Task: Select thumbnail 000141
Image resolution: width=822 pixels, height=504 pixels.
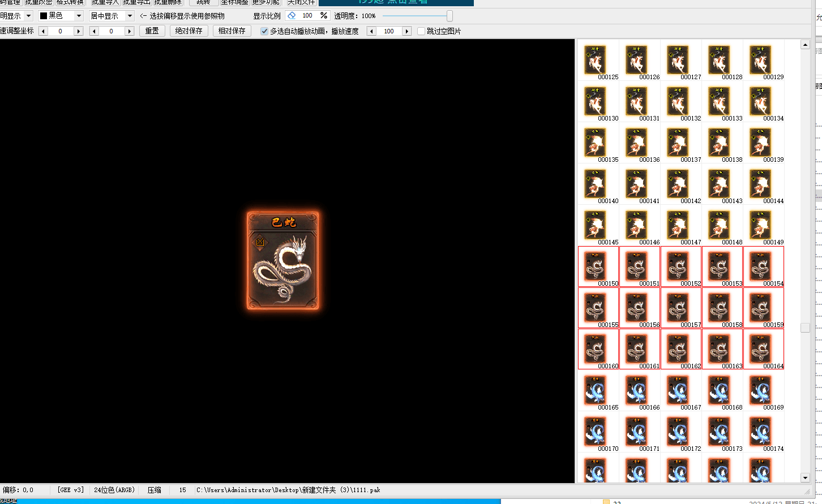Action: click(x=640, y=184)
